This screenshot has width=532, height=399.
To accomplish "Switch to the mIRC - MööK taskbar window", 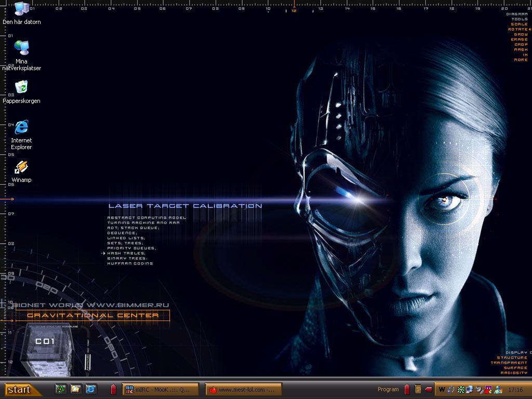I will [x=160, y=390].
